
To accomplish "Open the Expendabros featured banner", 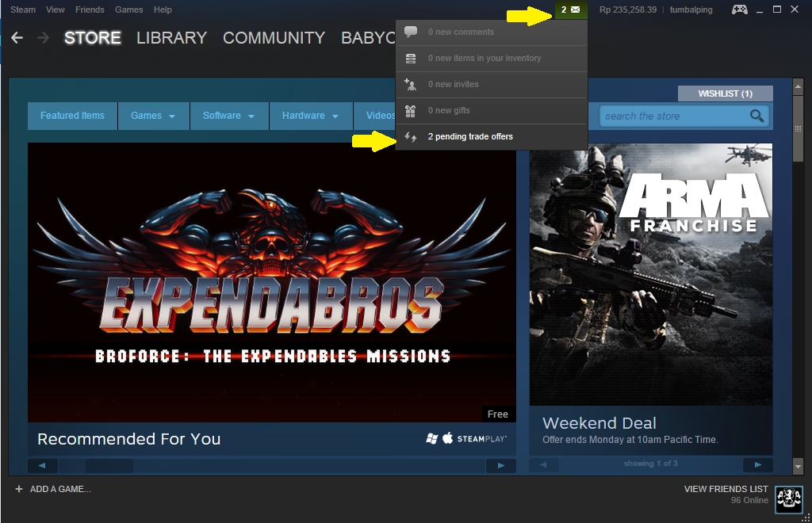I will tap(271, 281).
